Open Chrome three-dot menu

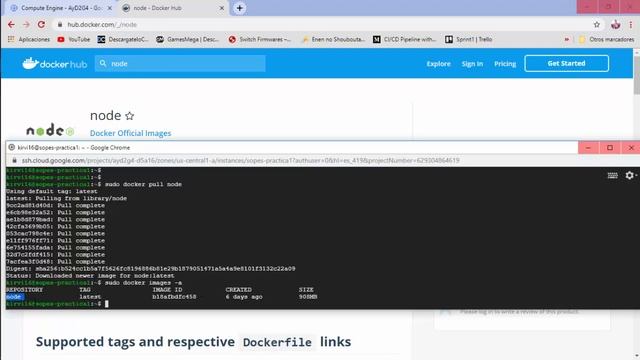(631, 24)
